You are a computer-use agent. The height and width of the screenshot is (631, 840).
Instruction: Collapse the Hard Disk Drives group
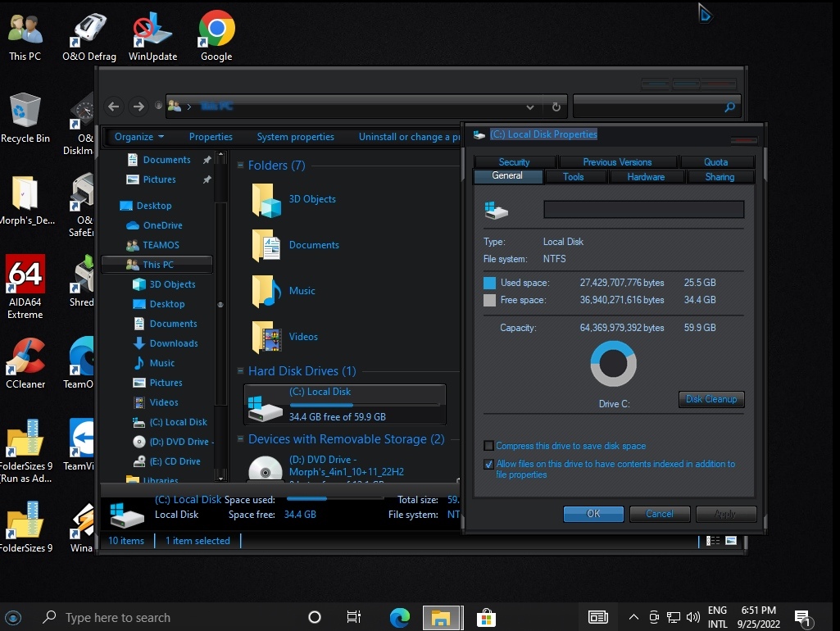pos(240,371)
